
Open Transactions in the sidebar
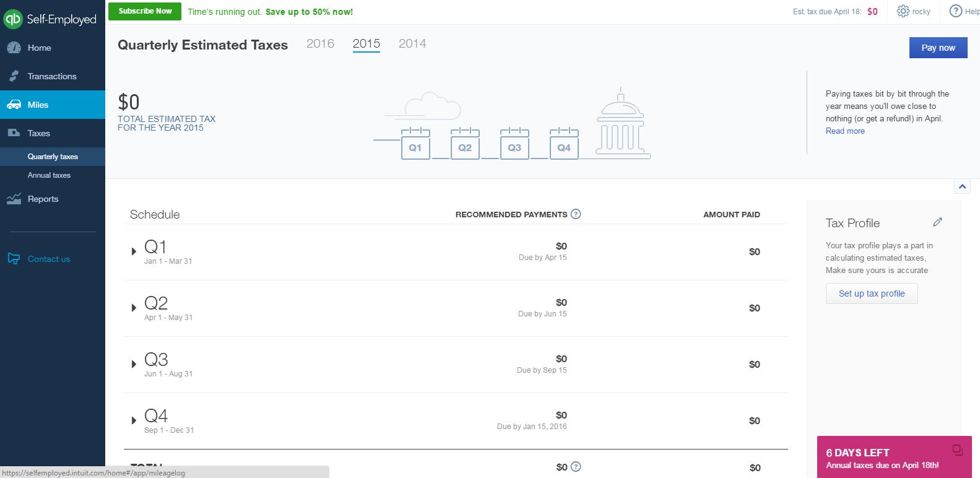[x=52, y=76]
